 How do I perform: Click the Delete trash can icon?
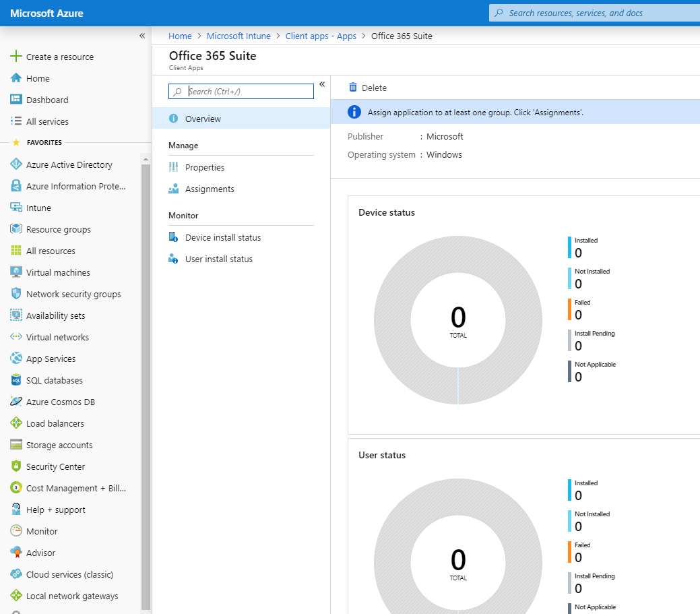(x=353, y=88)
